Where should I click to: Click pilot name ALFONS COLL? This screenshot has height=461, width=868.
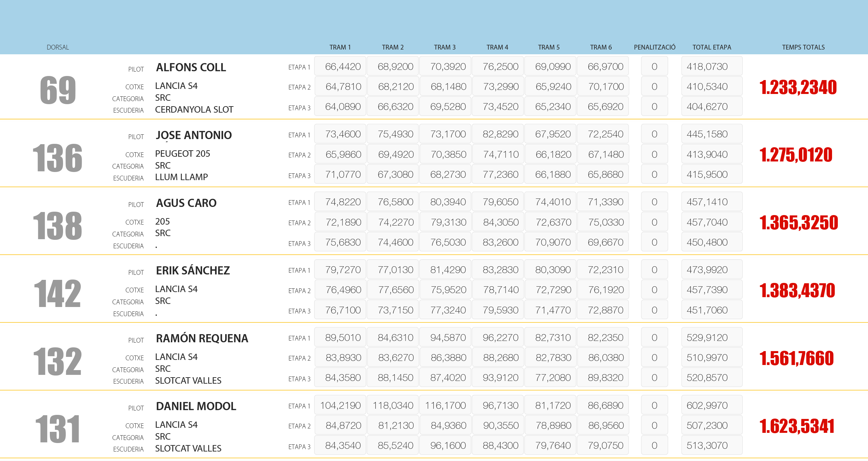(191, 67)
